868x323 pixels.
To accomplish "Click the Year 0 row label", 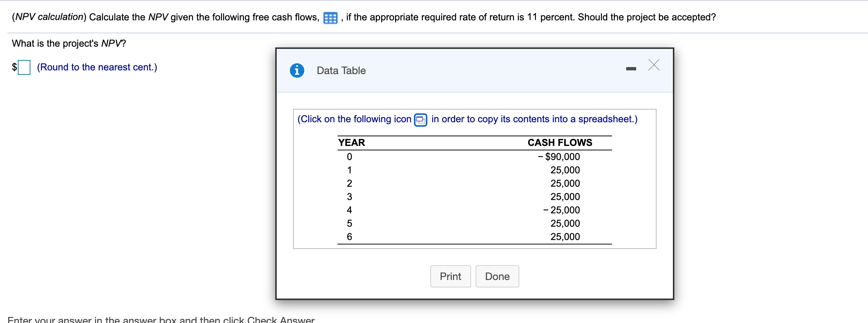I will pyautogui.click(x=349, y=156).
